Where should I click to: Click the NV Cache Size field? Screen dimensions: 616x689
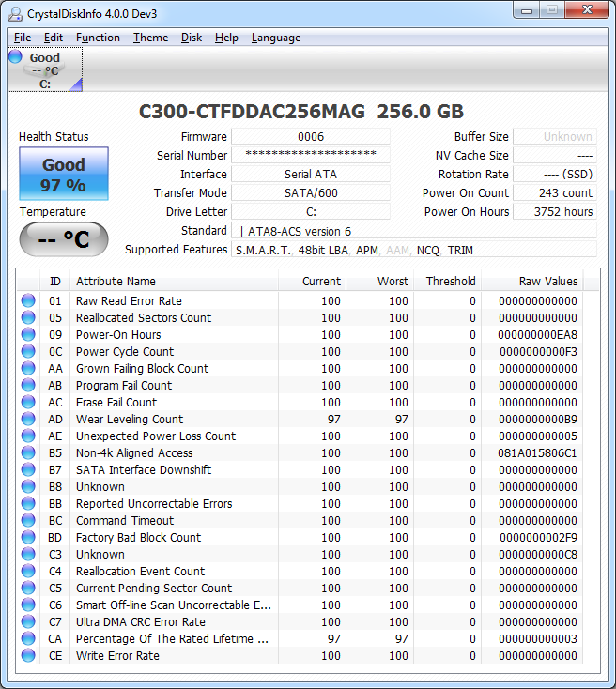pos(555,155)
